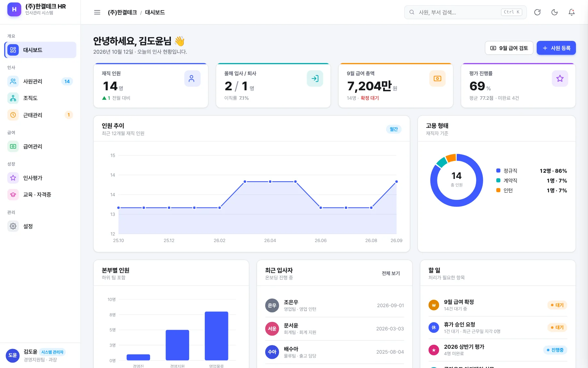Click 수아 avatar of 배수아

click(x=272, y=352)
